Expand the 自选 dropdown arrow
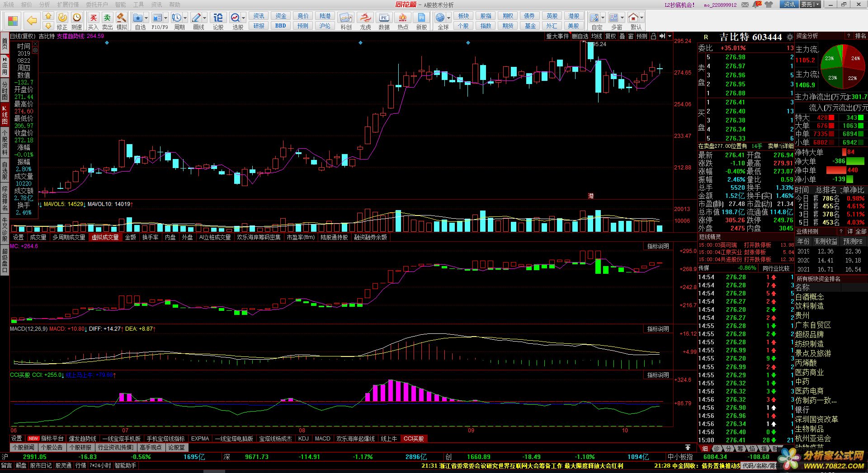This screenshot has height=473, width=868. click(146, 18)
